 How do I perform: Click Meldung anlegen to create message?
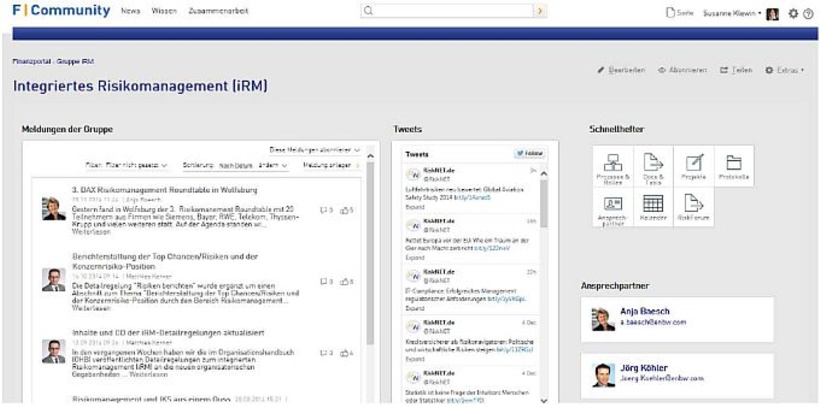332,165
